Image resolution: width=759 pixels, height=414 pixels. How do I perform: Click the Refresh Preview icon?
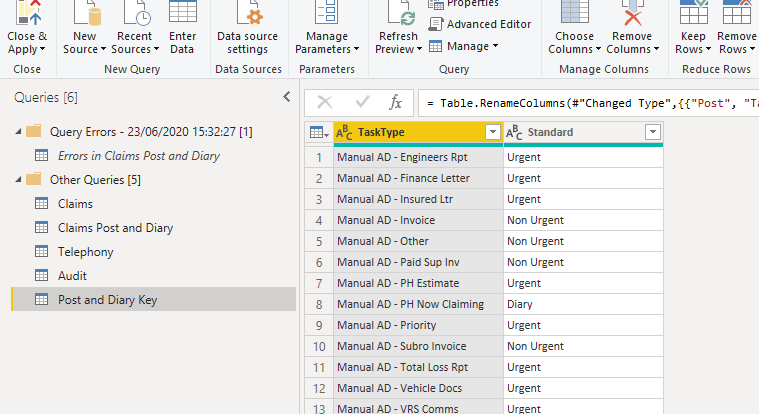[401, 13]
